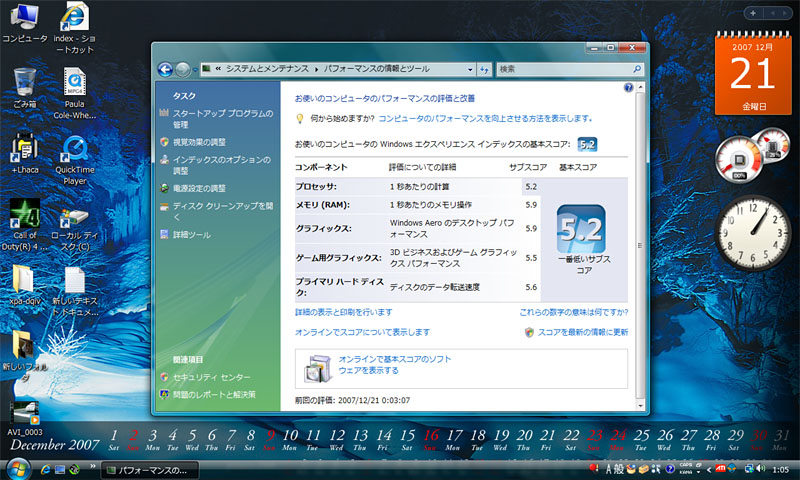Click the large 5.2 lowest subscore tile

tap(581, 229)
